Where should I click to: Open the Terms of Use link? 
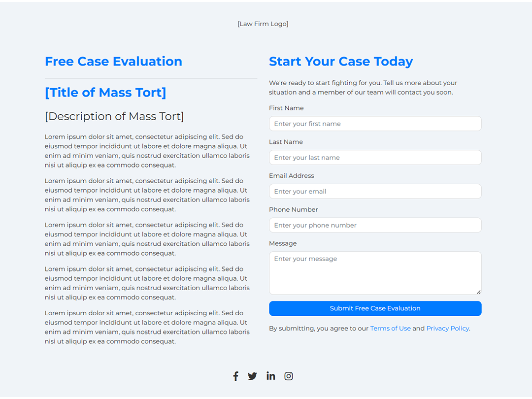tap(390, 329)
